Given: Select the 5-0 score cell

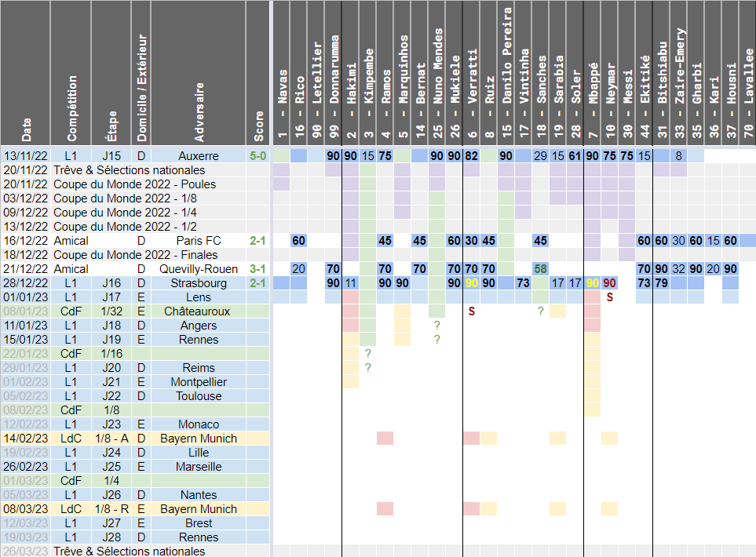Looking at the screenshot, I should tap(258, 156).
